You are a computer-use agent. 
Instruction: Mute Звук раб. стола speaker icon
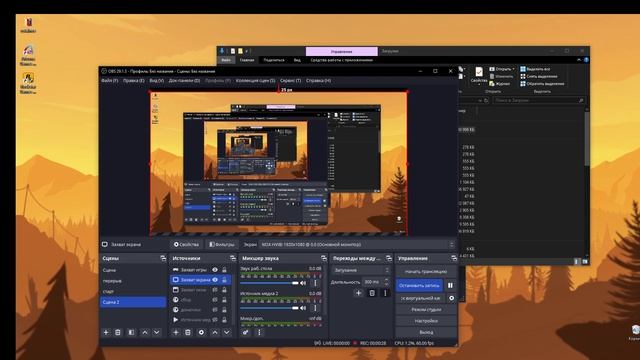coord(303,283)
